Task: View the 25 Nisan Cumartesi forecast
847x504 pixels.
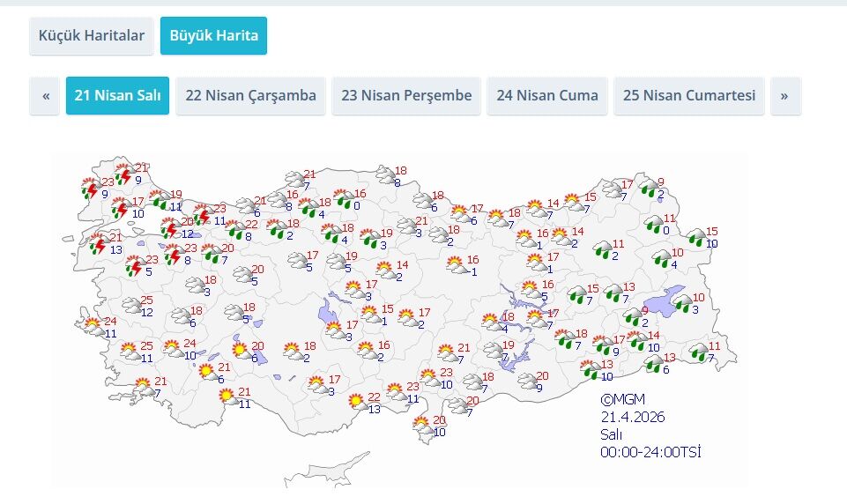Action: [689, 96]
